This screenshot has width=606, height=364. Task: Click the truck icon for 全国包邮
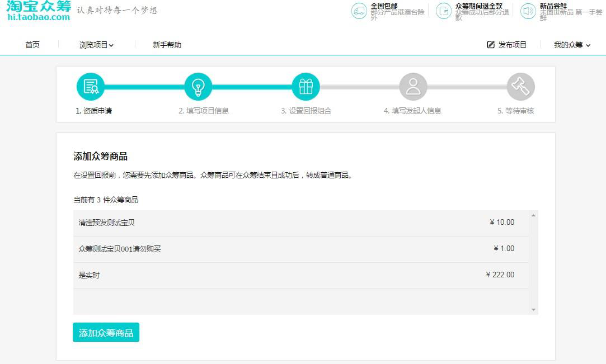pos(359,11)
